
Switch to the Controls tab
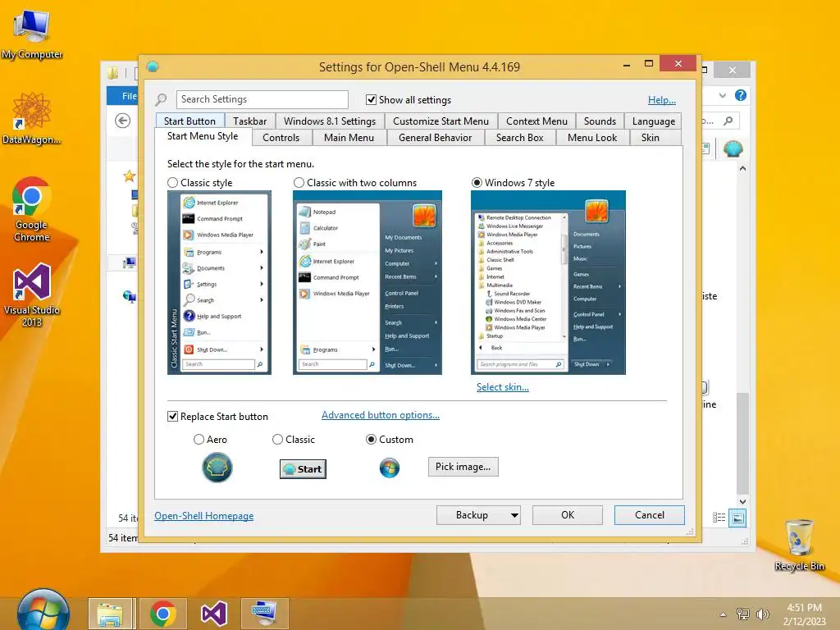point(281,138)
